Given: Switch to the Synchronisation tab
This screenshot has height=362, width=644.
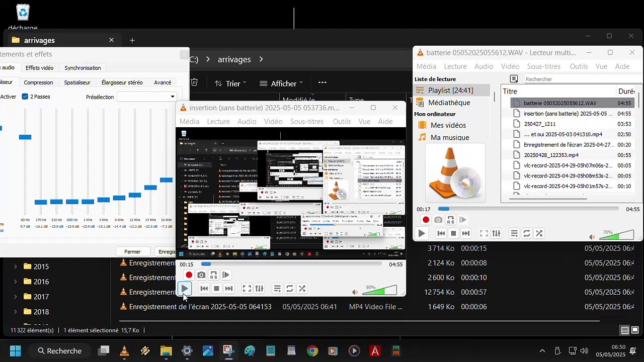Looking at the screenshot, I should pos(83,68).
